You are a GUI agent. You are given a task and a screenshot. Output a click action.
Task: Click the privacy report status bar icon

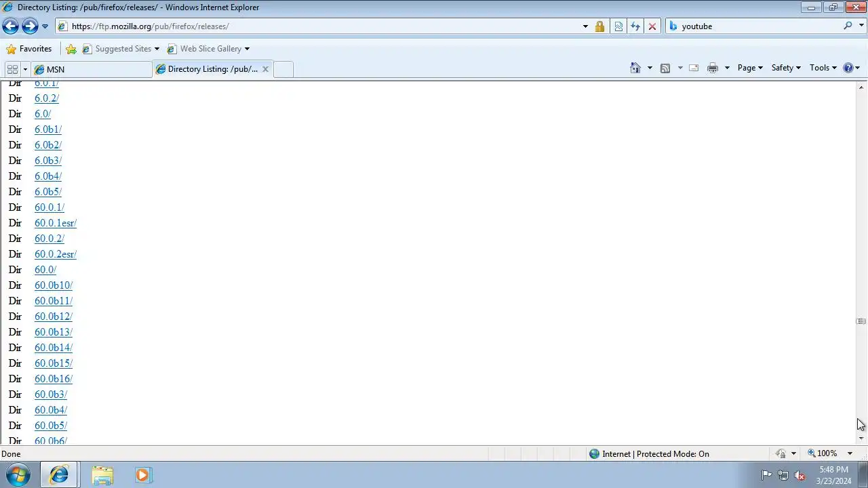click(x=781, y=453)
